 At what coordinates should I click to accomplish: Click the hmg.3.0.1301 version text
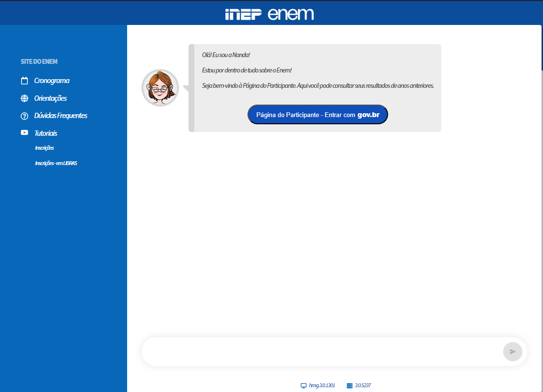click(x=322, y=385)
